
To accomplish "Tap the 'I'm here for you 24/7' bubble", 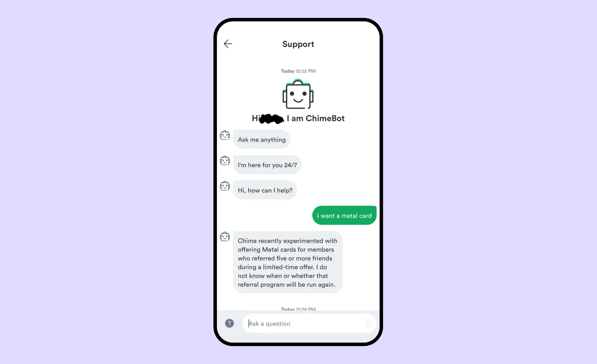I will click(268, 165).
